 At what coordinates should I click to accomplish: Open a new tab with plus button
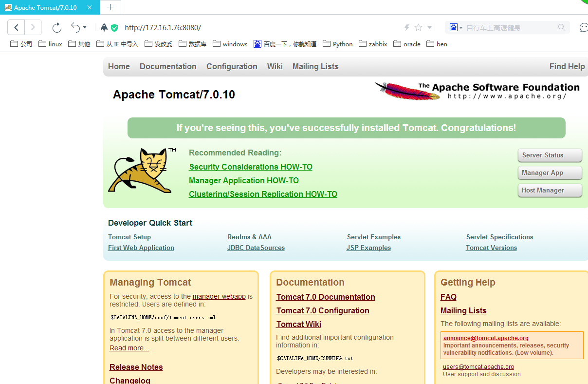click(110, 7)
